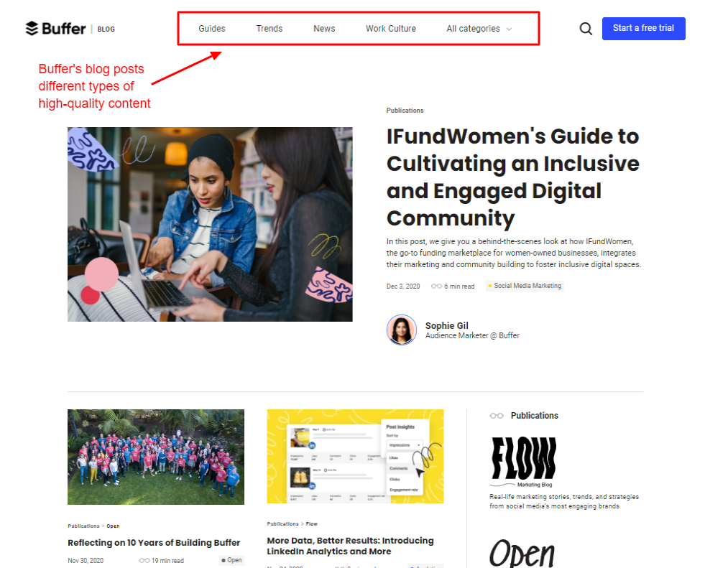Open the IFundWomen's Guide article title
Viewport: 728px width, 568px height.
(x=513, y=177)
